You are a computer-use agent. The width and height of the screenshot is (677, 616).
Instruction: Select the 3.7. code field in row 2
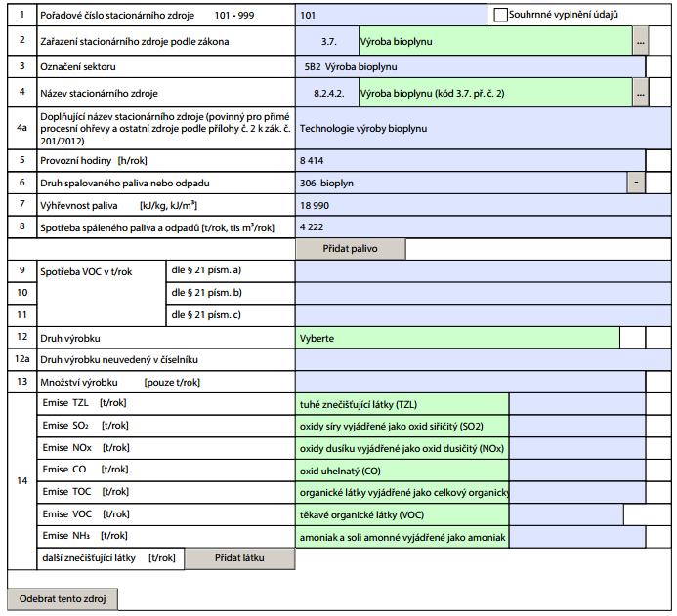coord(327,41)
